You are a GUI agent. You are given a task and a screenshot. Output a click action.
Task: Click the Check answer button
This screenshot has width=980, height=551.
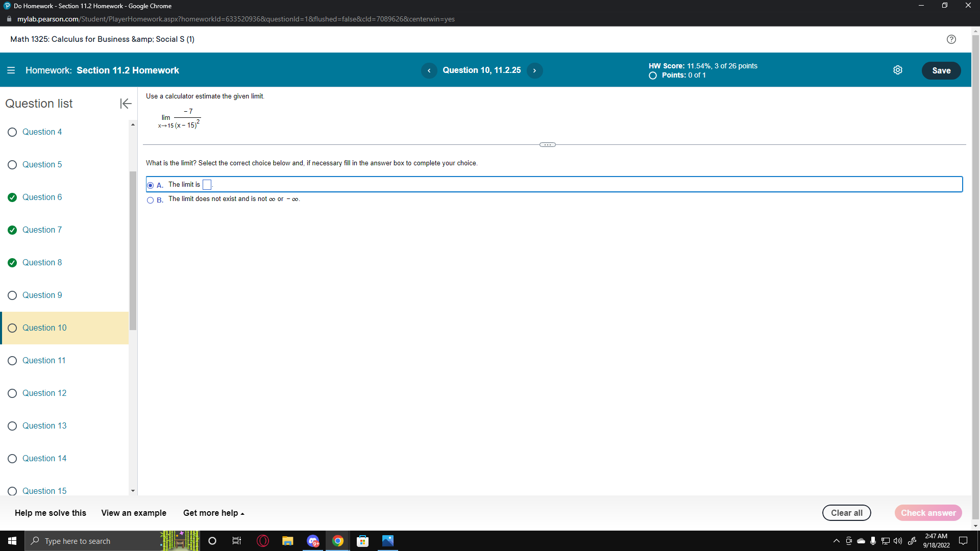pyautogui.click(x=928, y=513)
